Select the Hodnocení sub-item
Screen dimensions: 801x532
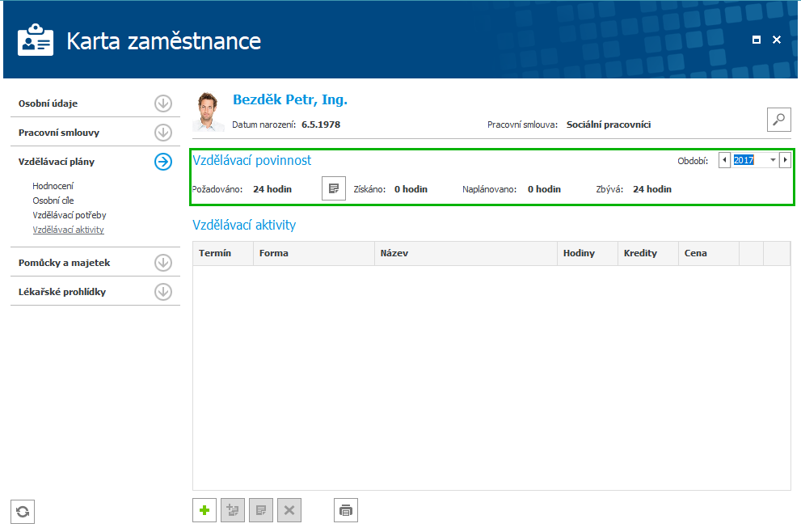[53, 186]
